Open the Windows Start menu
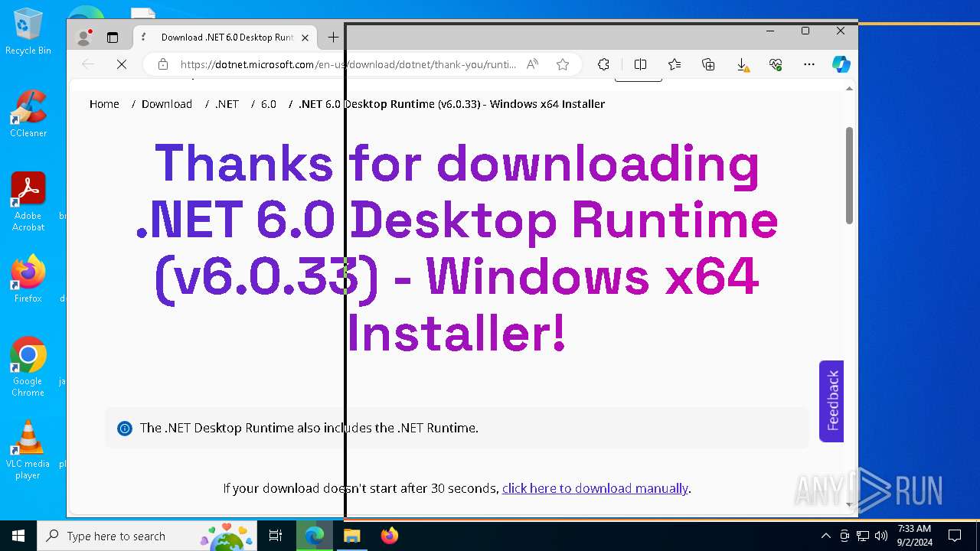Screen dimensions: 980x551 tap(18, 536)
